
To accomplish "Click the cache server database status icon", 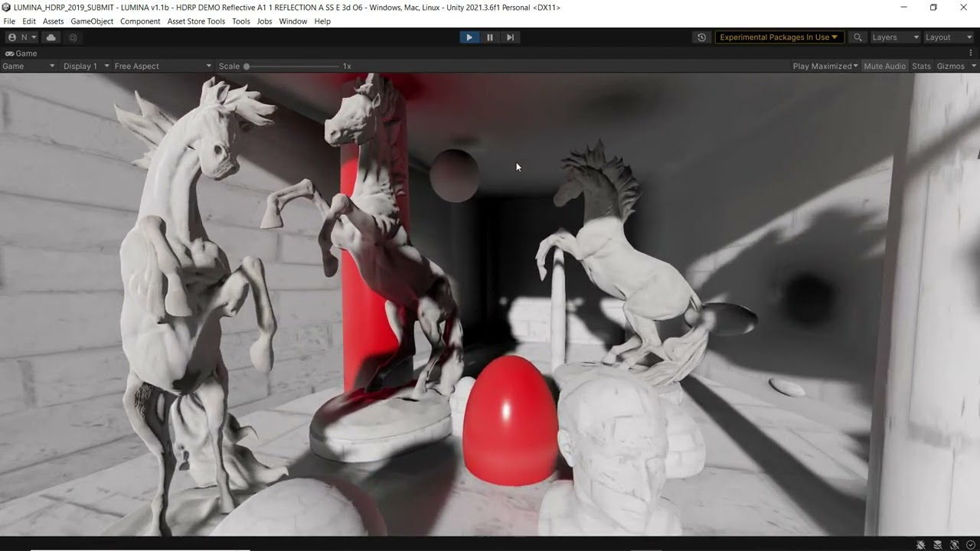I will (938, 545).
